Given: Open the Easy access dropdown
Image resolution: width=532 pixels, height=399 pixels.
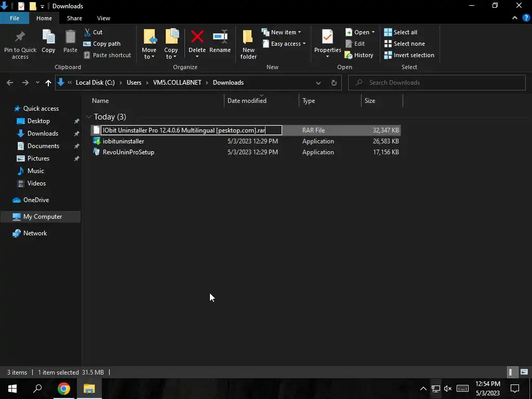Looking at the screenshot, I should pos(284,44).
